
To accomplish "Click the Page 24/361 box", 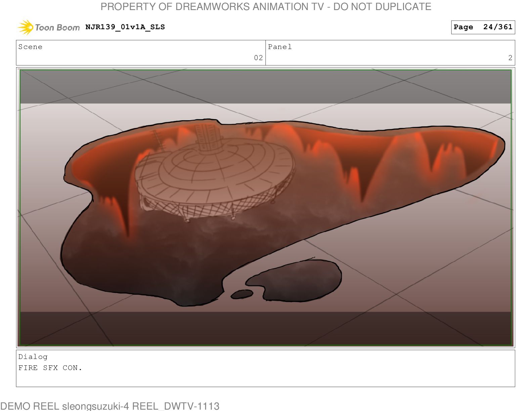I will coord(483,27).
